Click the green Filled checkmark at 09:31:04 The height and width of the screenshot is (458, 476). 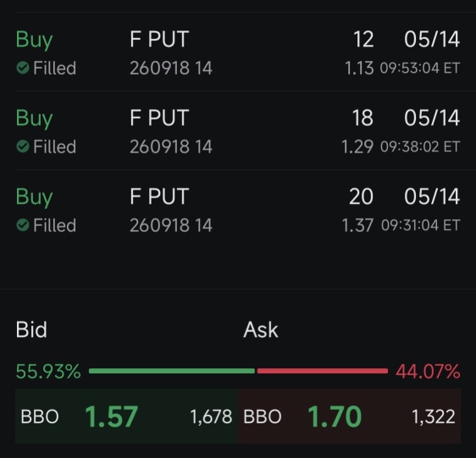(23, 225)
